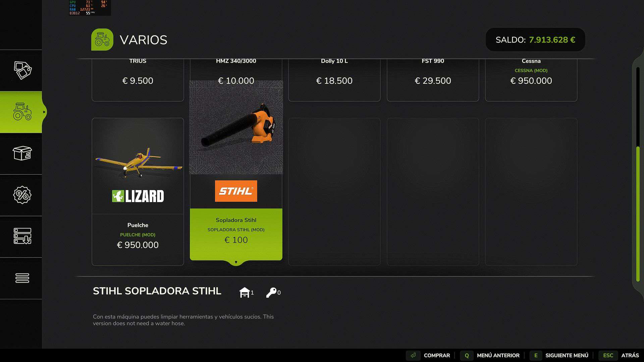Click the owned garage icon beside the title
Viewport: 644px width, 362px height.
(245, 292)
